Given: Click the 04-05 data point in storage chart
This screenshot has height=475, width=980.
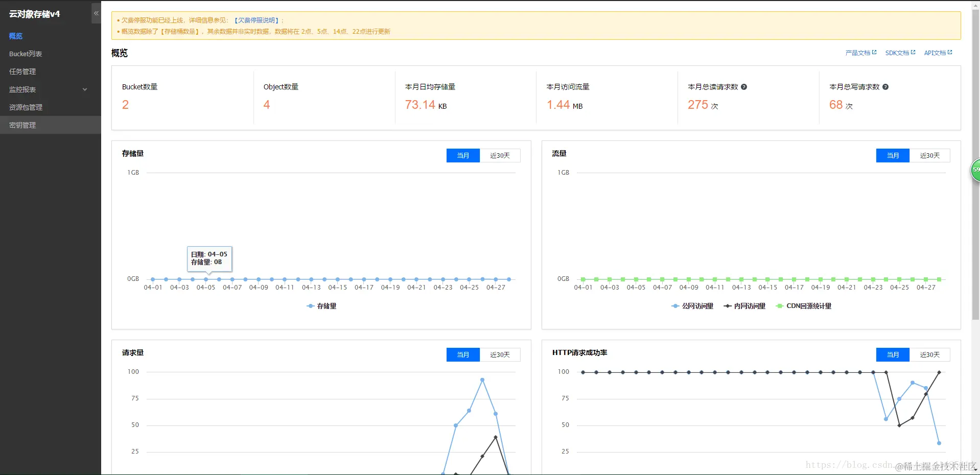Looking at the screenshot, I should pos(206,279).
